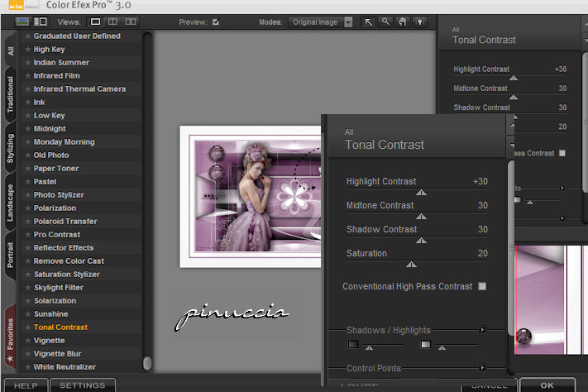
Task: Switch to the Stylizing tab
Action: pyautogui.click(x=10, y=148)
